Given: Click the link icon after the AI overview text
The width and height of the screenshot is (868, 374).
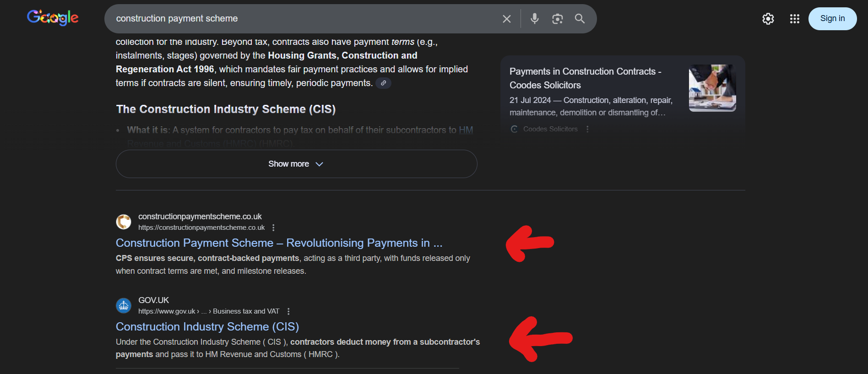Looking at the screenshot, I should [384, 83].
